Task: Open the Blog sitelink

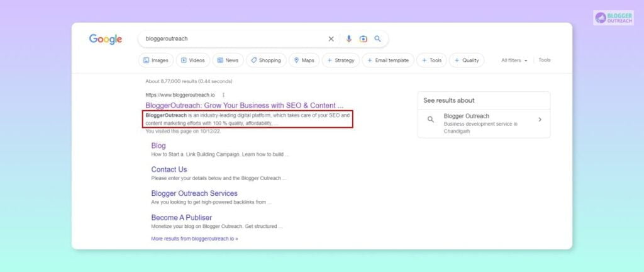Action: (x=158, y=145)
